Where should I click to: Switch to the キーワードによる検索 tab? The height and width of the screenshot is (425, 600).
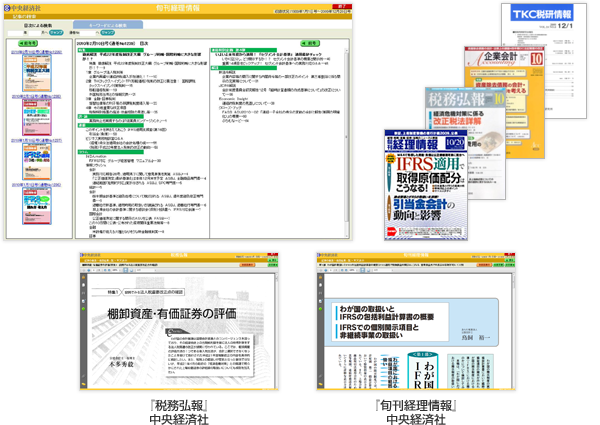108,25
